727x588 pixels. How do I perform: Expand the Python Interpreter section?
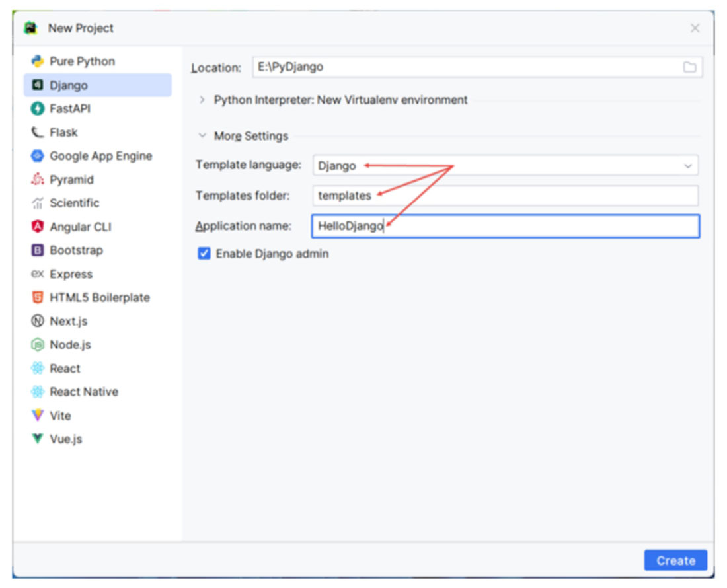(x=202, y=100)
